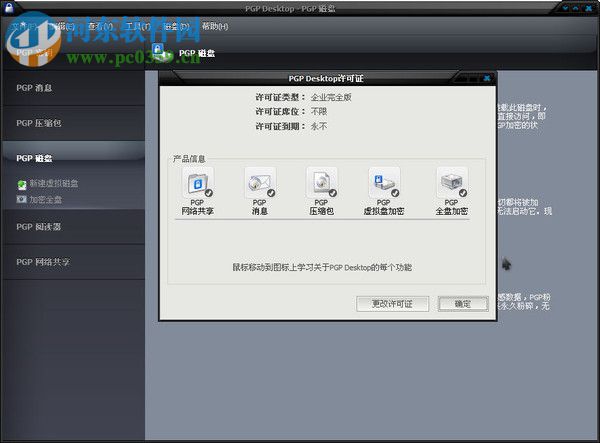Expand the PGP 消息 sidebar section

click(73, 88)
